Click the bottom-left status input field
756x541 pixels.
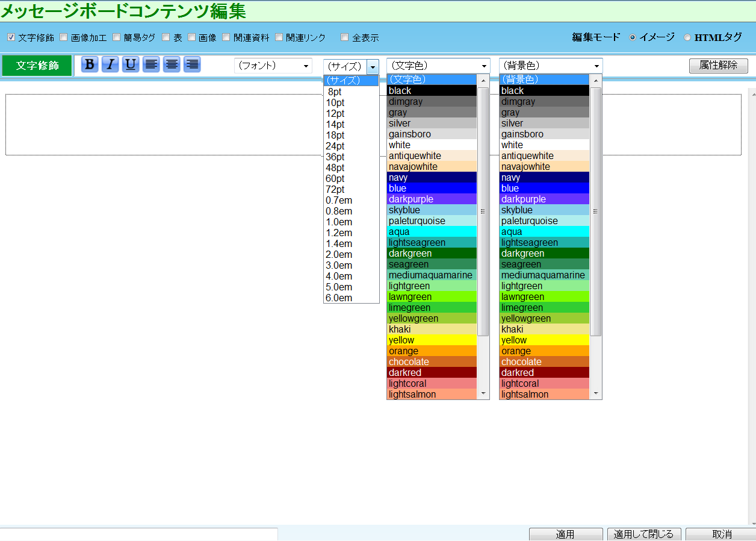point(138,534)
